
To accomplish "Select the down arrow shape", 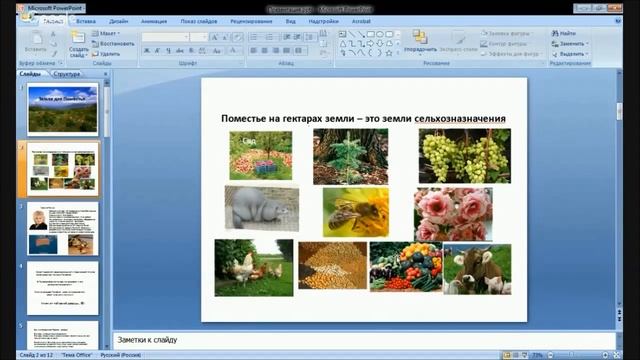I will [x=380, y=44].
